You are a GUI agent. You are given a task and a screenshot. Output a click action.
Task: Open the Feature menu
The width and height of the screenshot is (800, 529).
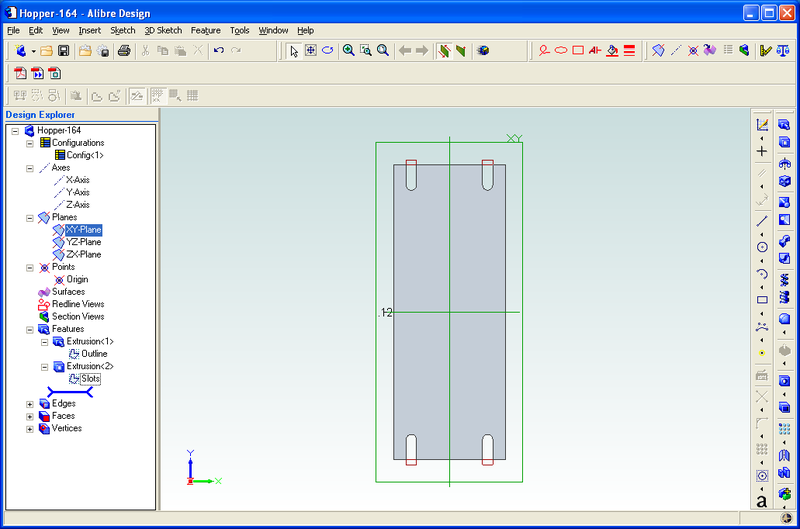(206, 30)
